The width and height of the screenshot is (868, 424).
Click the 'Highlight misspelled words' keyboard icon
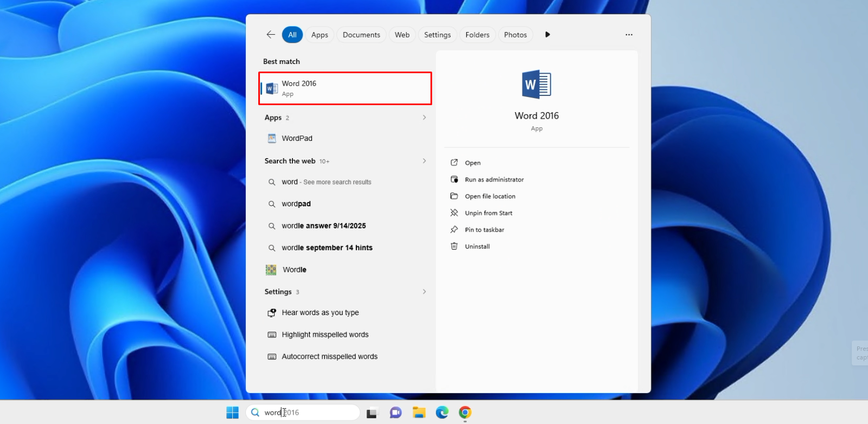pyautogui.click(x=272, y=335)
